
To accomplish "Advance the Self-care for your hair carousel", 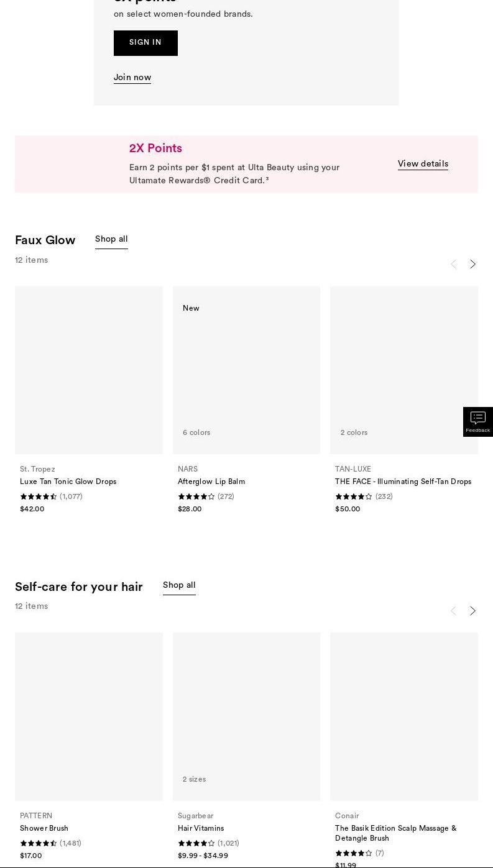I will [x=472, y=611].
